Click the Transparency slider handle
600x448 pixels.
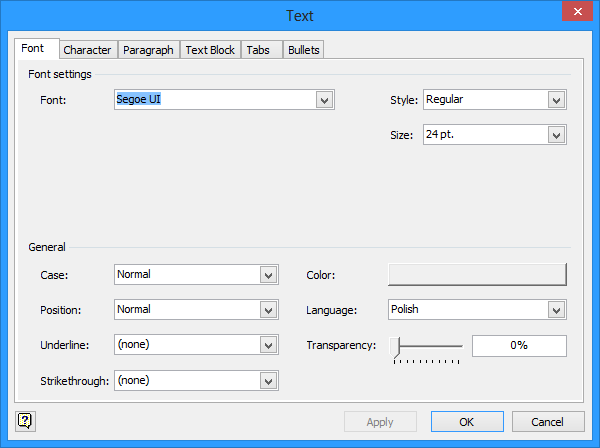397,347
